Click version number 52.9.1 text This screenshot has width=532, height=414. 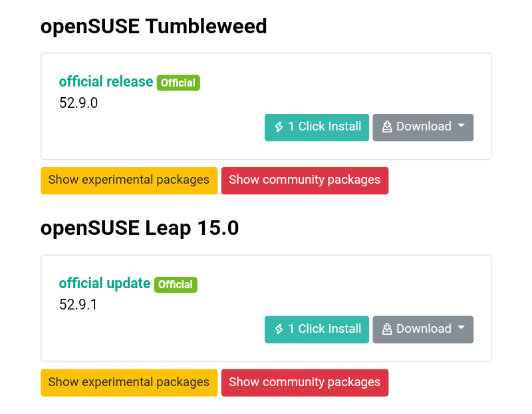[x=78, y=305]
